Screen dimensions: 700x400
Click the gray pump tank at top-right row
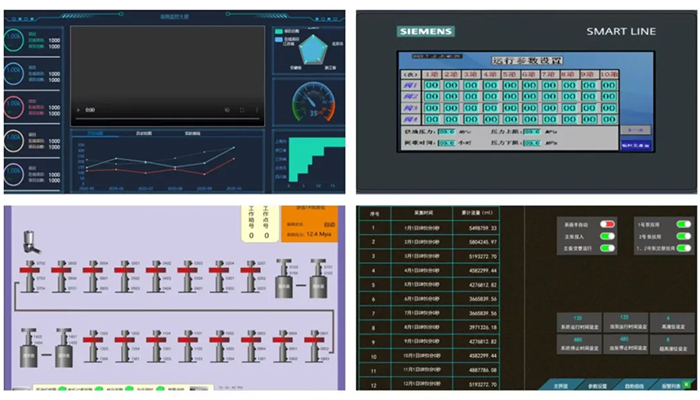click(318, 279)
